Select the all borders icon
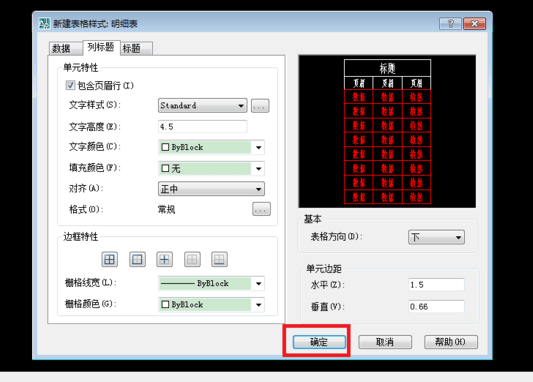Screen dimensions: 533x382 (x=109, y=260)
